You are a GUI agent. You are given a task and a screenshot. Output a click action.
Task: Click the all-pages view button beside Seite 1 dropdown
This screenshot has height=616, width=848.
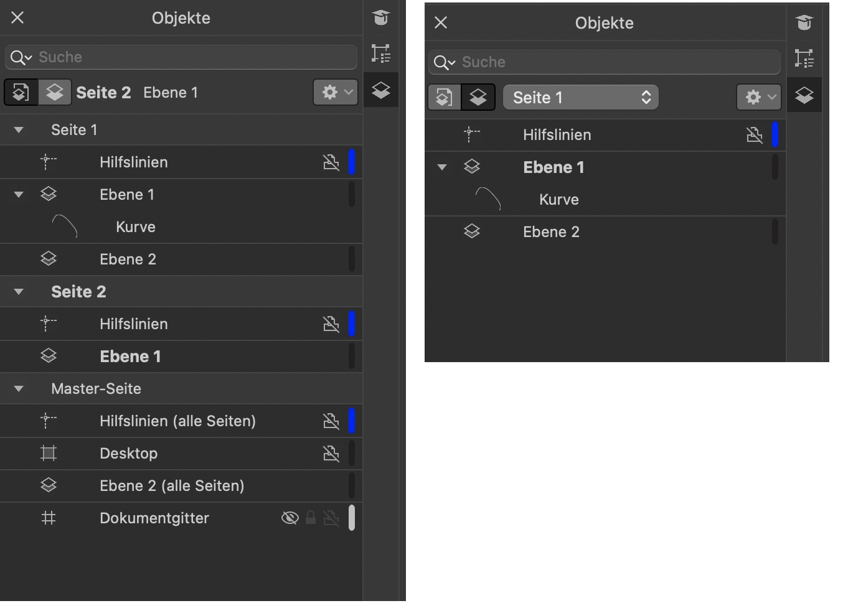(x=445, y=98)
